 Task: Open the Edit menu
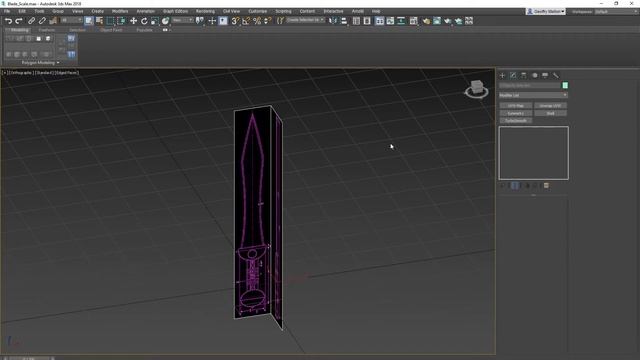click(22, 11)
